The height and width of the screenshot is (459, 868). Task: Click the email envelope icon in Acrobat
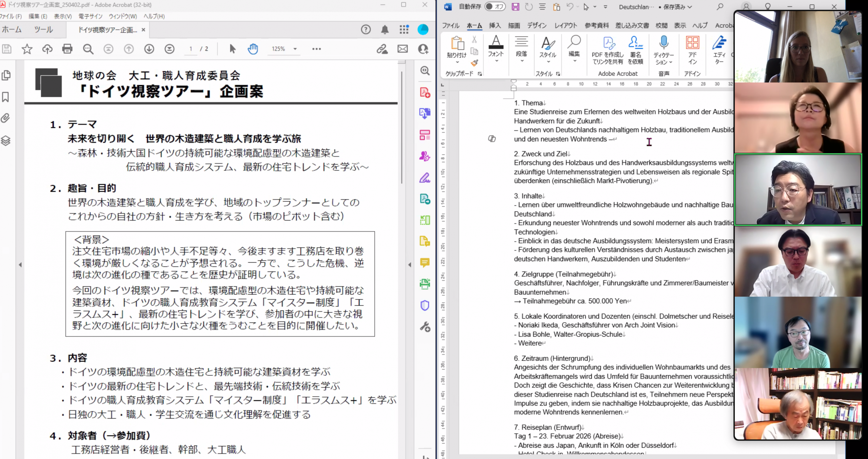tap(402, 49)
